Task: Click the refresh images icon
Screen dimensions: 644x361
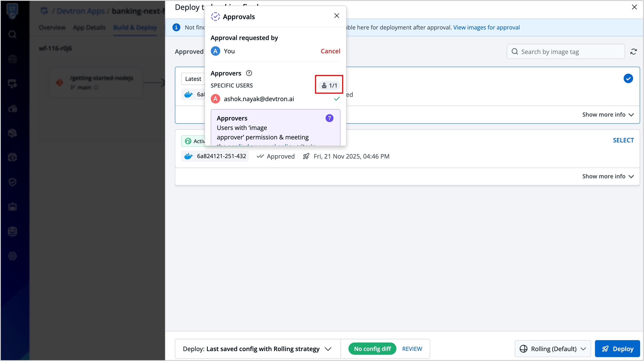Action: pos(633,52)
